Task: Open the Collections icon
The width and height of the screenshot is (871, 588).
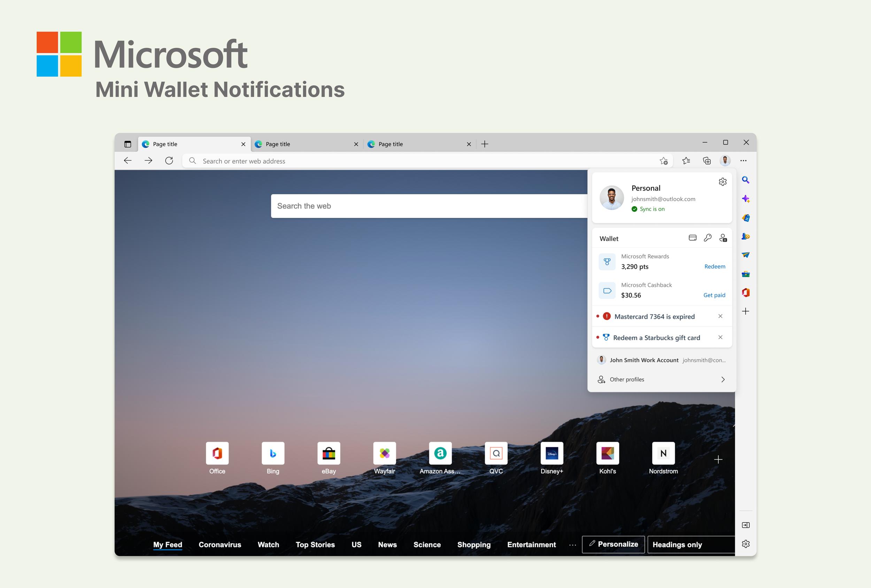Action: pos(707,161)
